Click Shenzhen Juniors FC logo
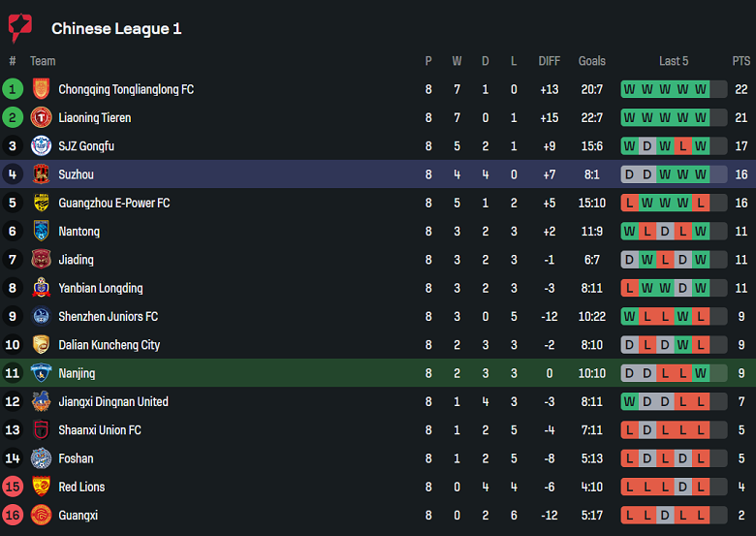 [x=41, y=316]
